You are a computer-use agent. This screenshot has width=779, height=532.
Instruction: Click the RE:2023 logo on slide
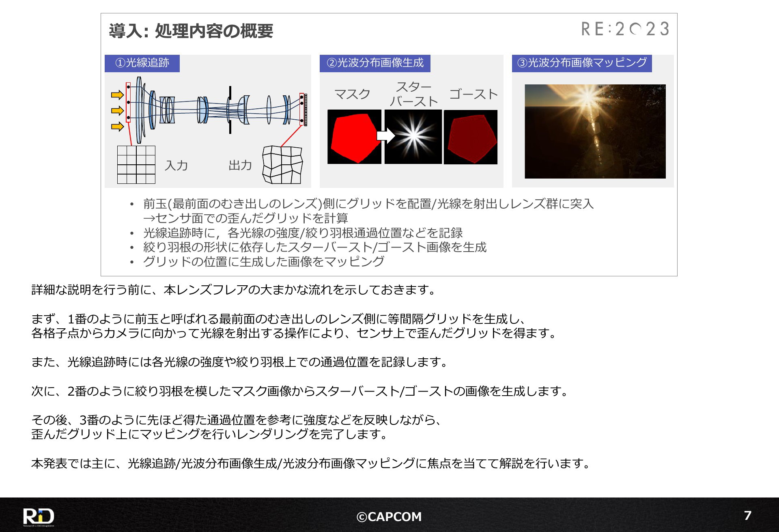(625, 29)
